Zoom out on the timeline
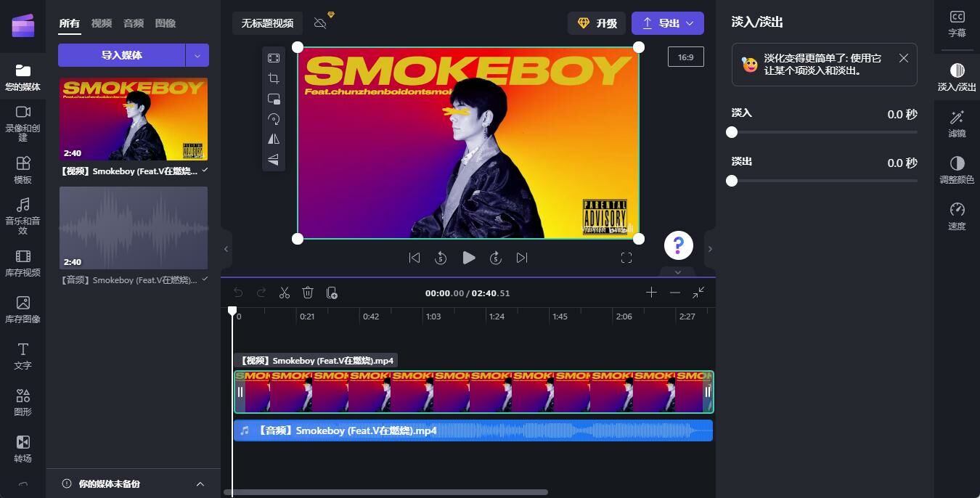 [675, 292]
